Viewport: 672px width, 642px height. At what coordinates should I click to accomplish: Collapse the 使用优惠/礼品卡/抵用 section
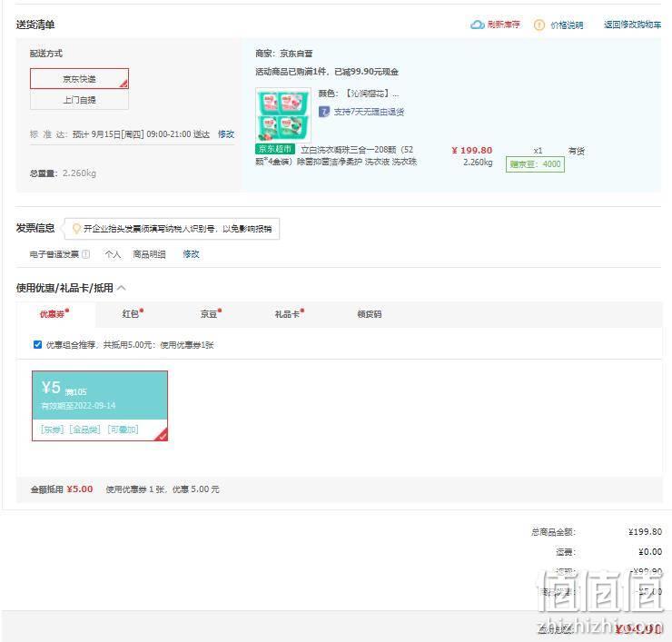pos(122,288)
